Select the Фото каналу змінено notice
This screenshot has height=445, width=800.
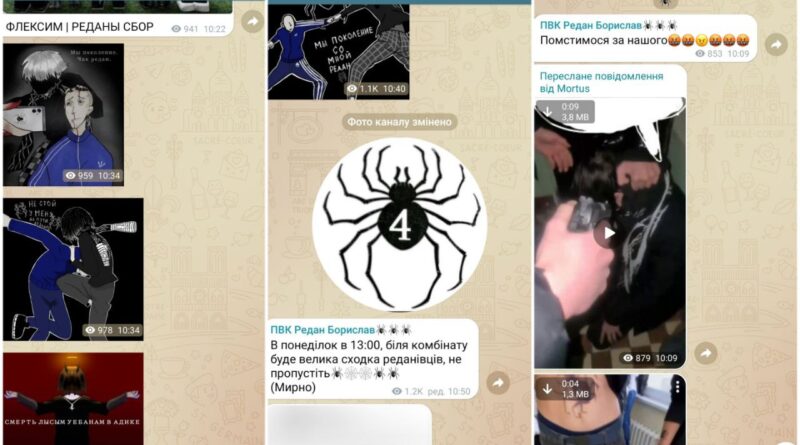pyautogui.click(x=399, y=122)
